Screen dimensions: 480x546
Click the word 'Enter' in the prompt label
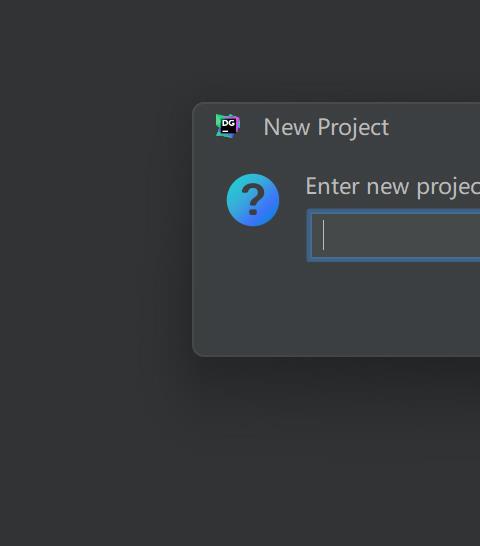(332, 186)
